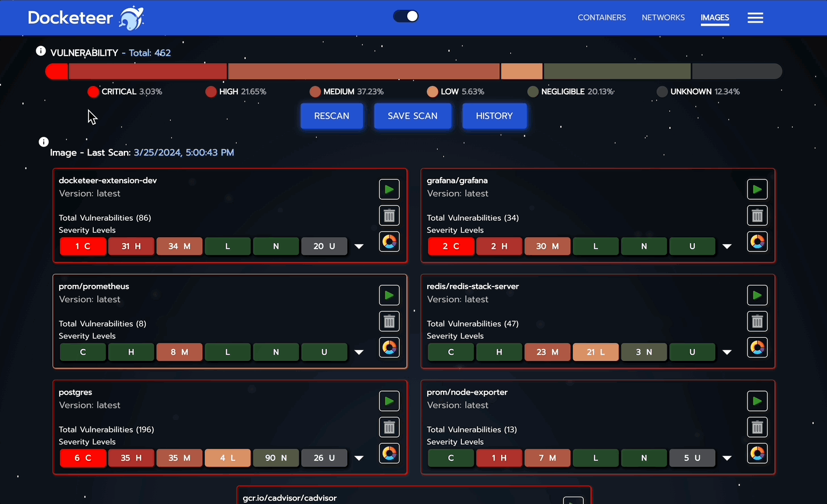Open pie chart for prom/node-exporter
The width and height of the screenshot is (827, 504).
coord(757,453)
